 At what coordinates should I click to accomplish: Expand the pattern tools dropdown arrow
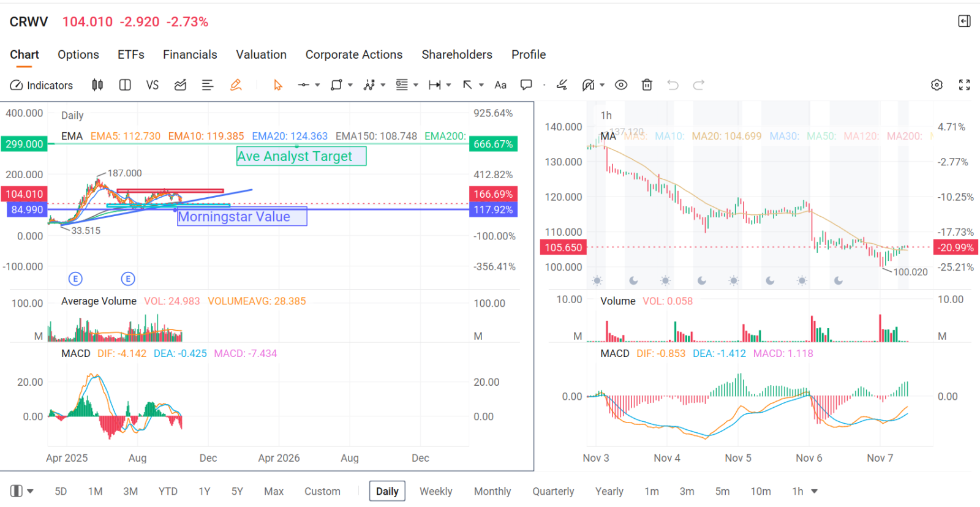click(x=383, y=85)
